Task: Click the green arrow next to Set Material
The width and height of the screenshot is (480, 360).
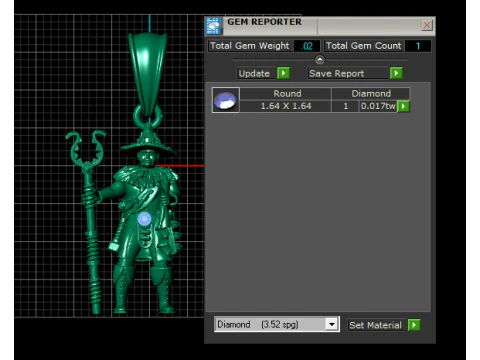Action: [x=414, y=325]
